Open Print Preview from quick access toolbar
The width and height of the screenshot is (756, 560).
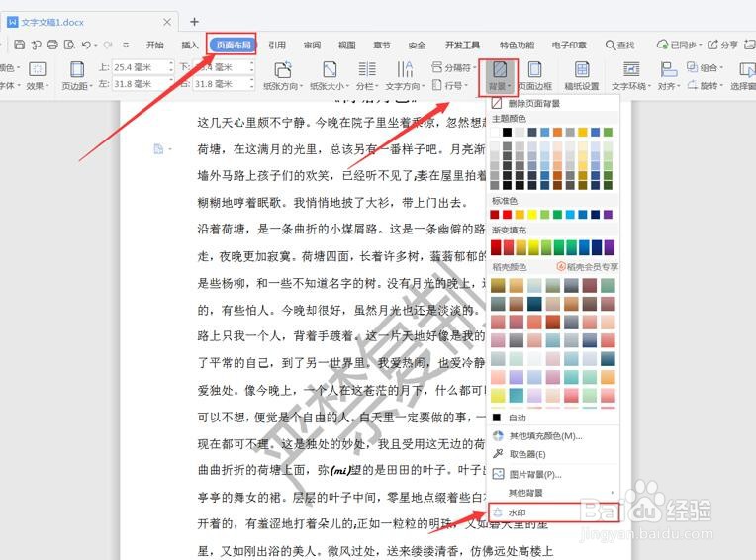70,45
